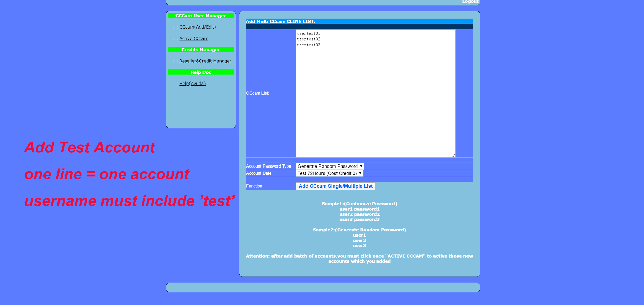Open the Help(Ayuda) link
The width and height of the screenshot is (644, 305).
click(x=192, y=83)
